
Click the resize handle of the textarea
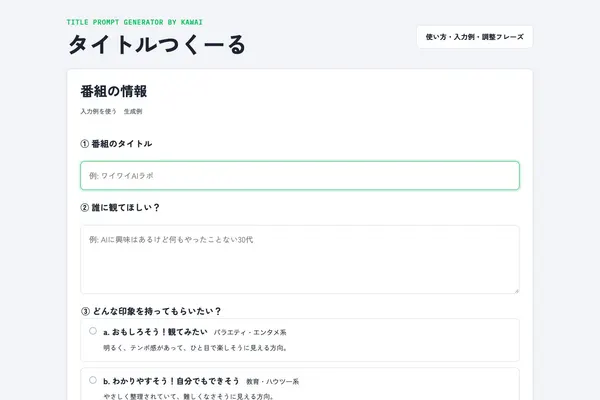click(x=516, y=291)
